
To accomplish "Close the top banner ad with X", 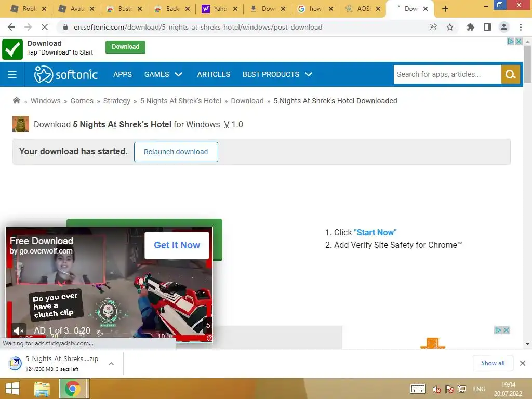I will [x=519, y=42].
